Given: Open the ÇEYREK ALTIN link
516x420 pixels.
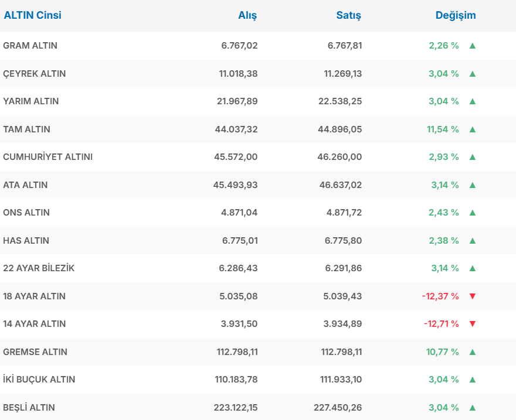Looking at the screenshot, I should point(35,74).
